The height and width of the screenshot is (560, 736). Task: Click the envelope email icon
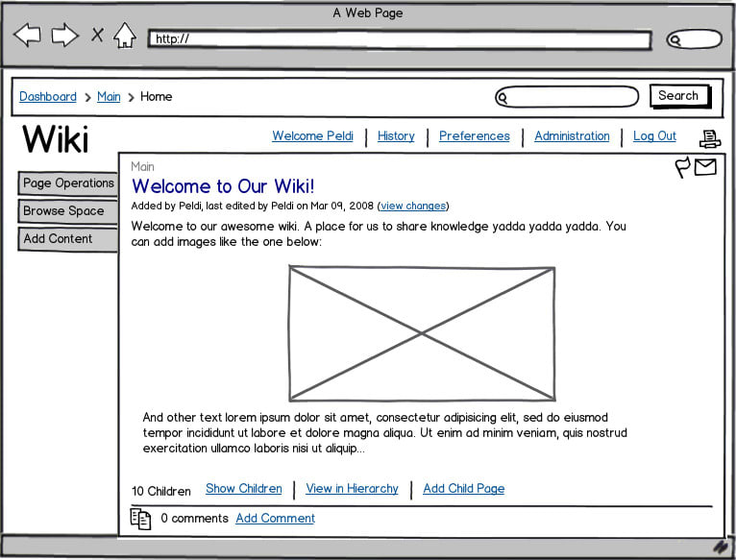pos(705,167)
